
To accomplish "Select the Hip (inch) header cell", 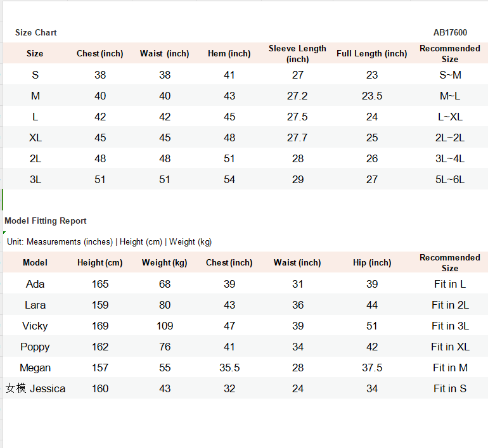I will 372,263.
